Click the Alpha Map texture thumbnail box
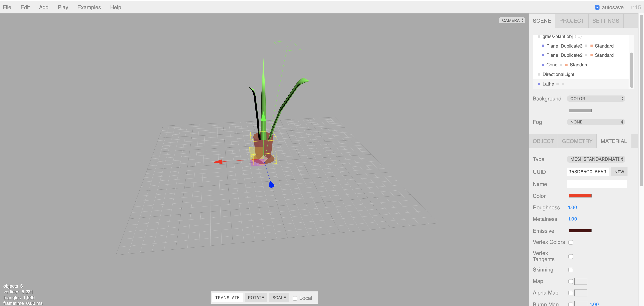The height and width of the screenshot is (306, 644). pyautogui.click(x=581, y=293)
